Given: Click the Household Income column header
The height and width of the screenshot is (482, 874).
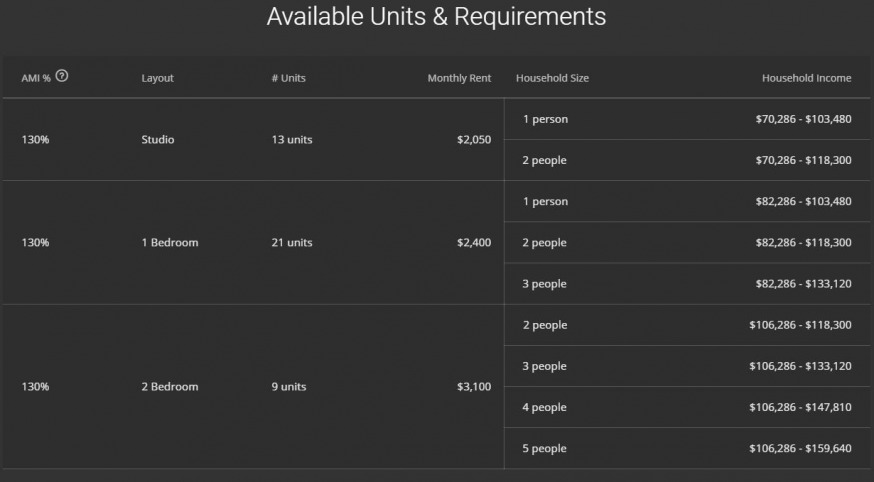Looking at the screenshot, I should (x=806, y=79).
